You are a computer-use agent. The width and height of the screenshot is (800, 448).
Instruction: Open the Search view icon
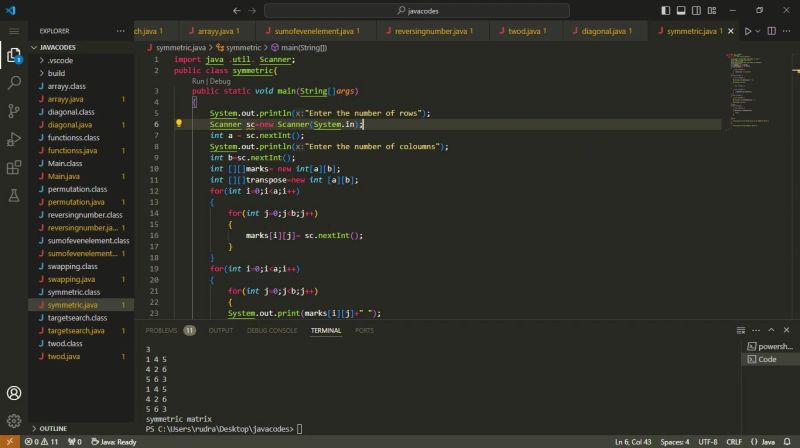pyautogui.click(x=14, y=83)
